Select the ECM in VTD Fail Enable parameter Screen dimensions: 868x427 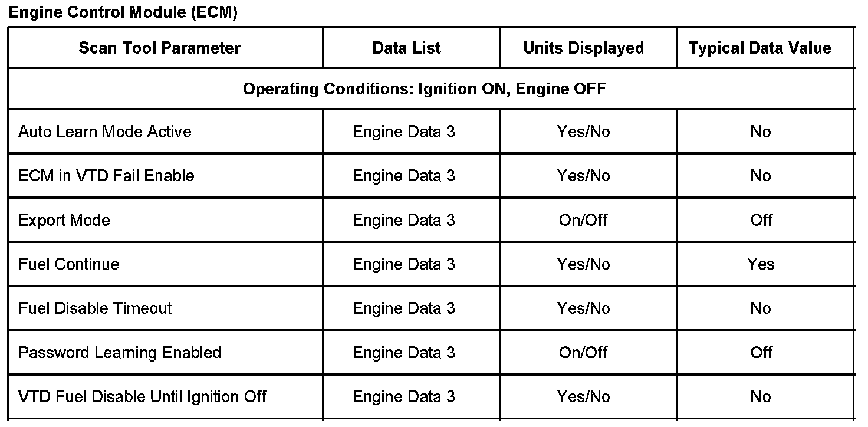[x=106, y=176]
